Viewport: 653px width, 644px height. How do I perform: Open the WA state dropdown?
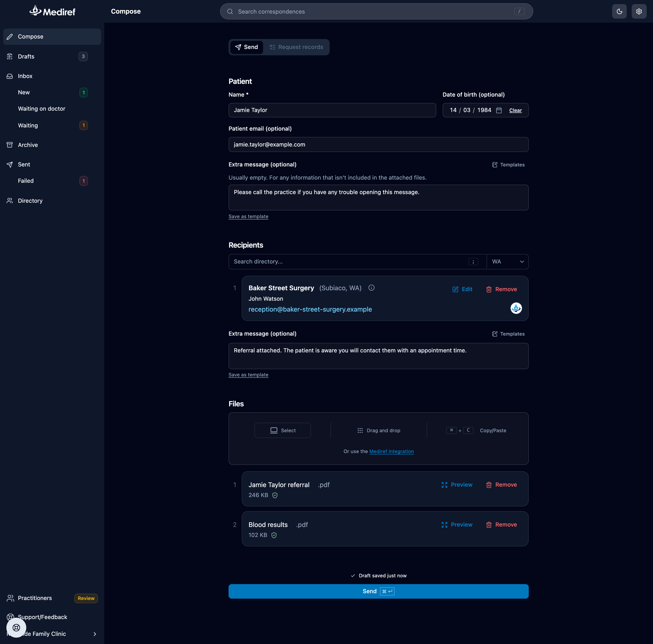coord(508,262)
